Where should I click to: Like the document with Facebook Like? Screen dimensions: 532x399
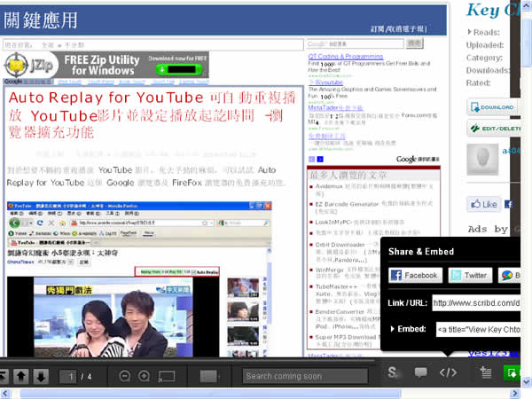pos(482,204)
